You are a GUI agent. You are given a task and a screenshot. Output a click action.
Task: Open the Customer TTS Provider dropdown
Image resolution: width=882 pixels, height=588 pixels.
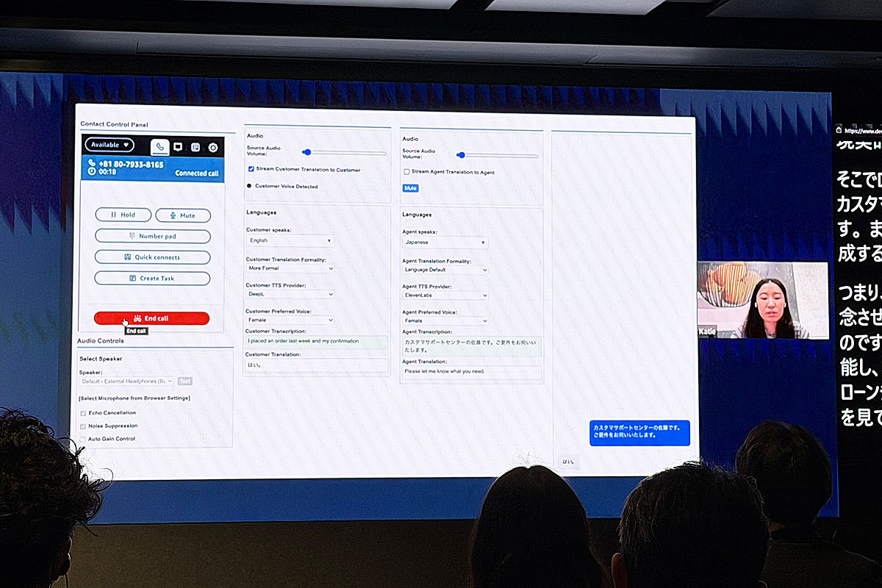point(291,294)
